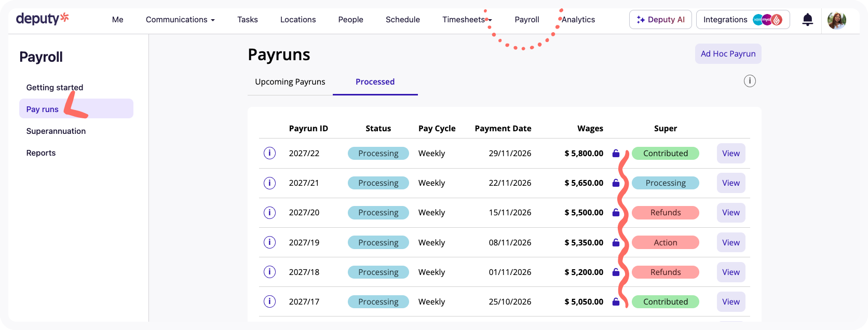Click the Action super badge for 2027/19
The image size is (868, 330).
coord(666,243)
